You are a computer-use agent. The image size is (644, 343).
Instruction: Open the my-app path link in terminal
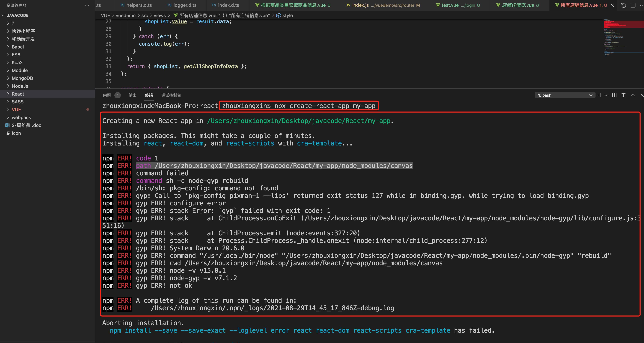click(298, 121)
